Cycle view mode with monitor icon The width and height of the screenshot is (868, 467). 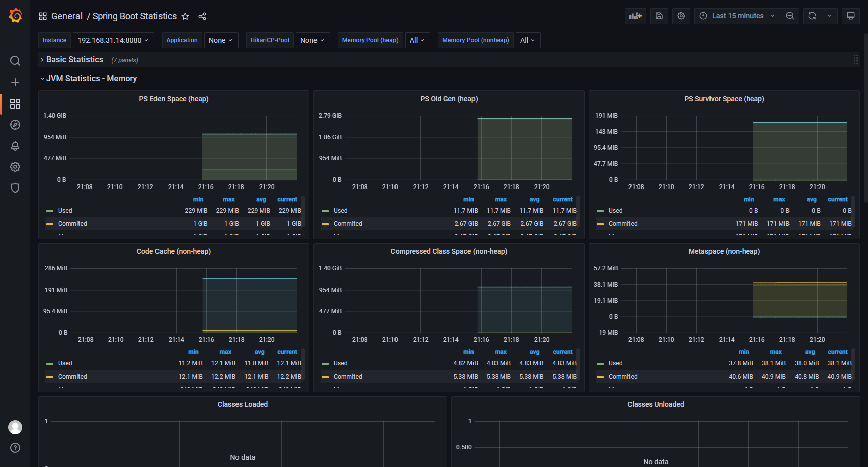(851, 16)
